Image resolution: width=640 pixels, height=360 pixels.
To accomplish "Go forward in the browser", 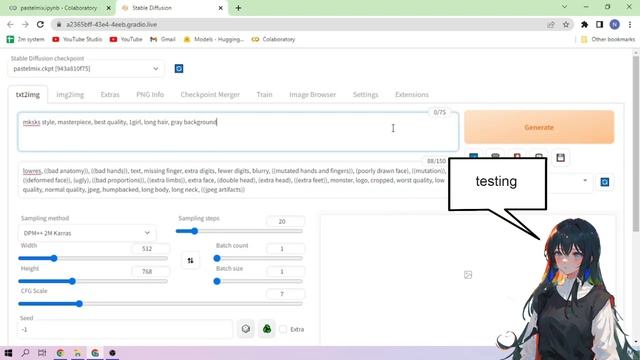I will [25, 24].
